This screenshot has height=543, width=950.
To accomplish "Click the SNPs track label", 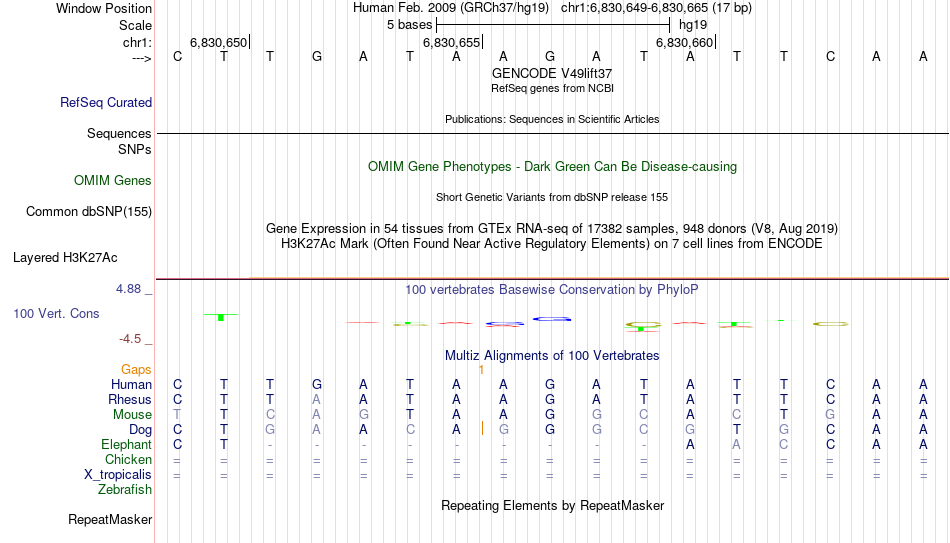I will tap(135, 150).
